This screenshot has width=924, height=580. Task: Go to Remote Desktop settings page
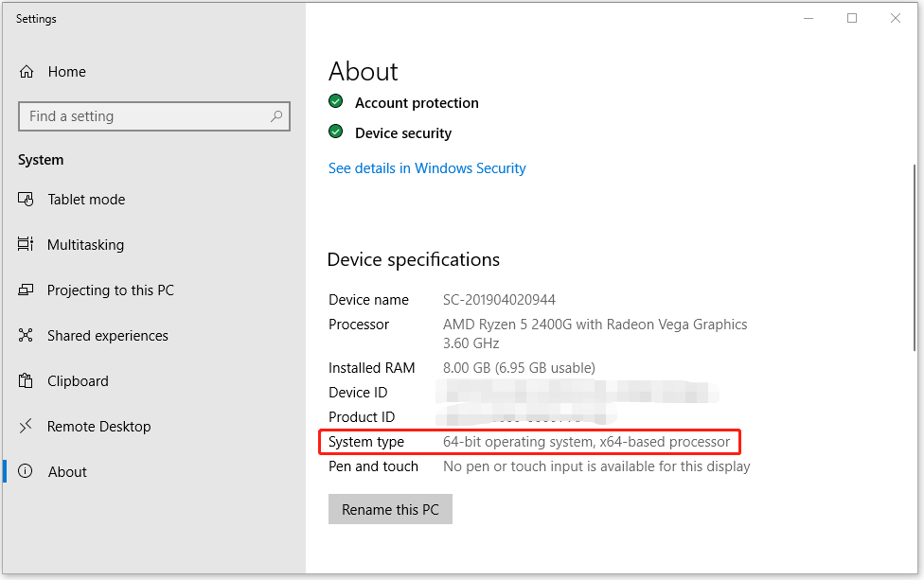tap(98, 427)
